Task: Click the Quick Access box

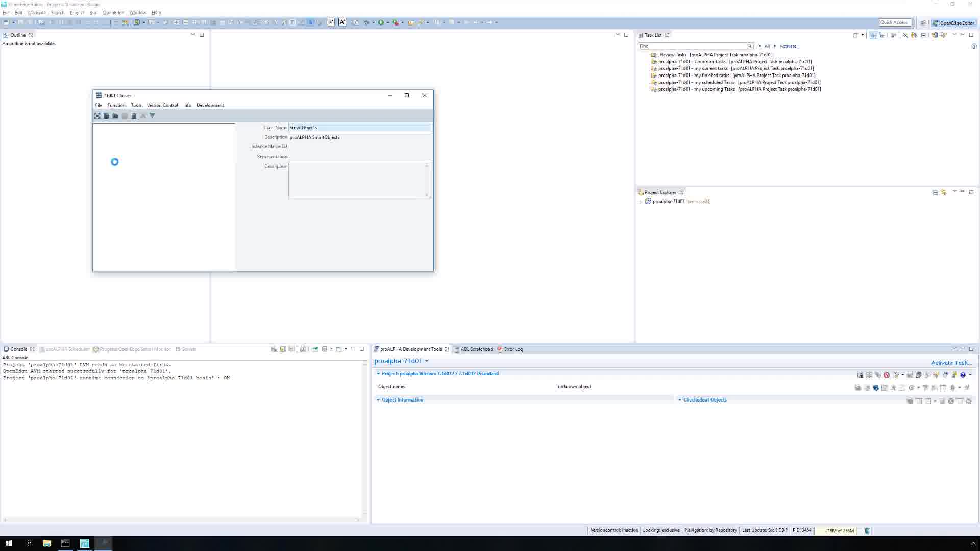Action: [x=895, y=22]
